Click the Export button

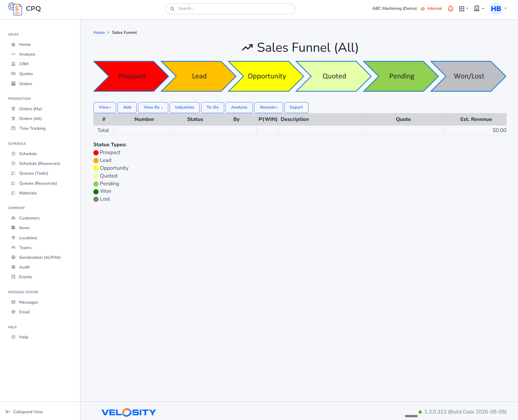296,108
